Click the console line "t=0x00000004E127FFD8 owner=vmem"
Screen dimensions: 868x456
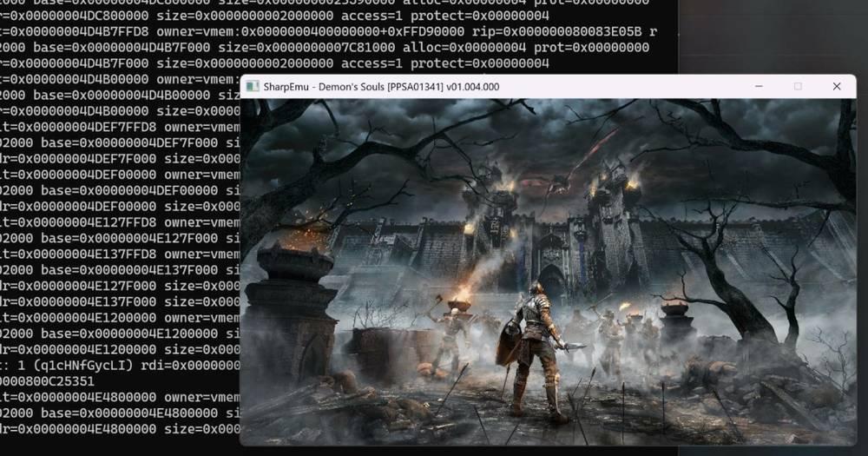tap(120, 222)
